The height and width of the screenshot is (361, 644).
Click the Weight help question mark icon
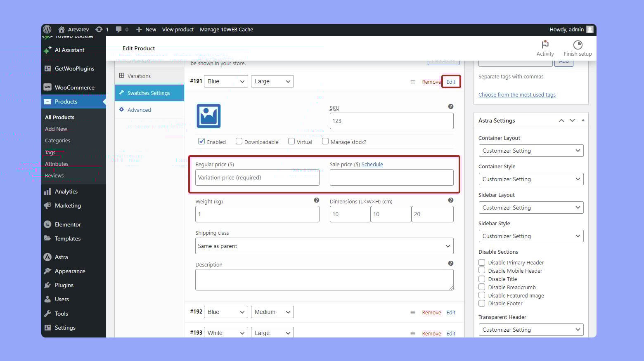pos(316,200)
